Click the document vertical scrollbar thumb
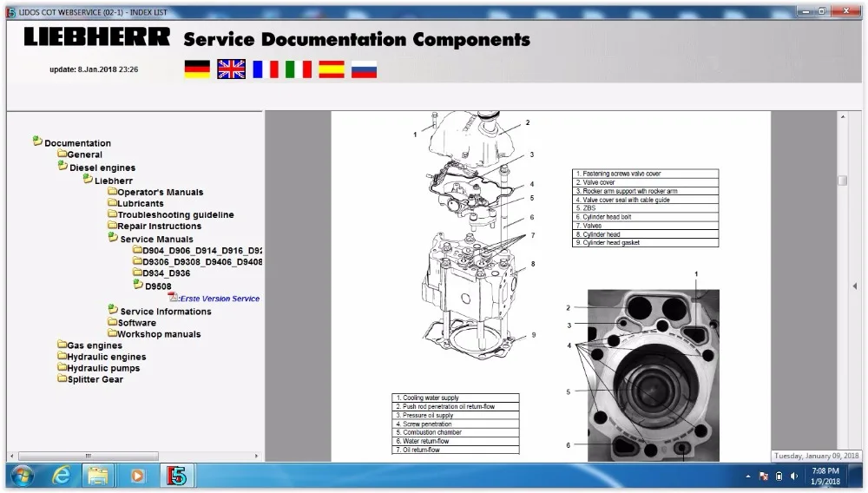Viewport: 868px width, 493px height. coord(843,181)
